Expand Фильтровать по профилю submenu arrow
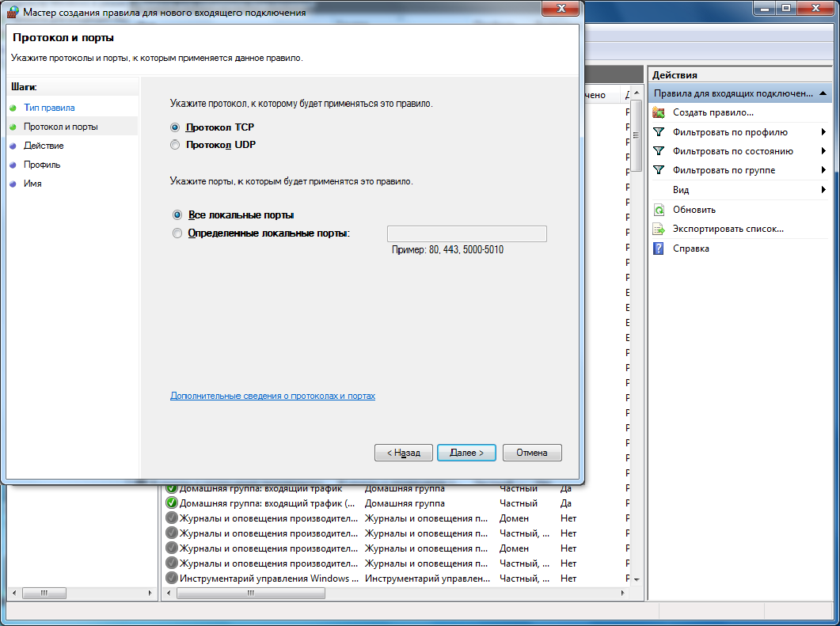This screenshot has width=840, height=626. (x=823, y=131)
